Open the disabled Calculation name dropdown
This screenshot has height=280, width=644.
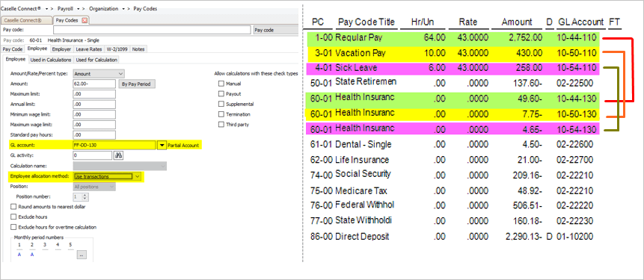point(120,166)
